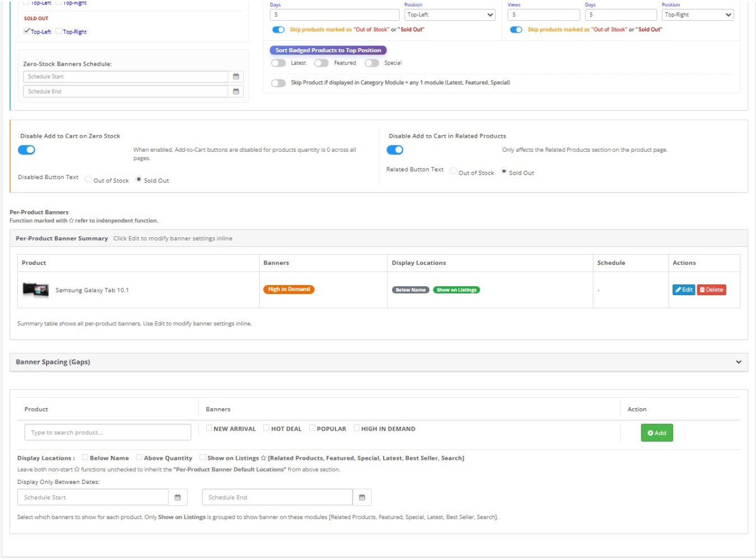This screenshot has width=756, height=560.
Task: Open Zero-Stock Schedule End calendar picker
Action: pos(236,91)
